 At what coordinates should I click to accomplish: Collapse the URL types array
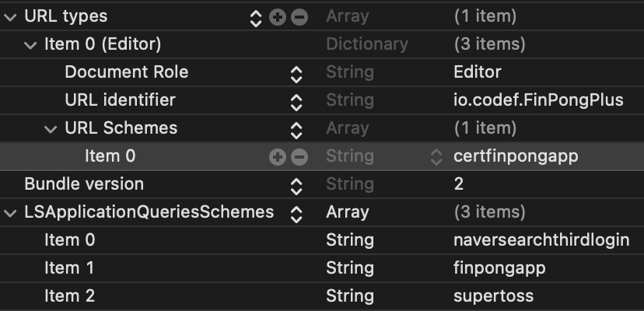coord(10,17)
